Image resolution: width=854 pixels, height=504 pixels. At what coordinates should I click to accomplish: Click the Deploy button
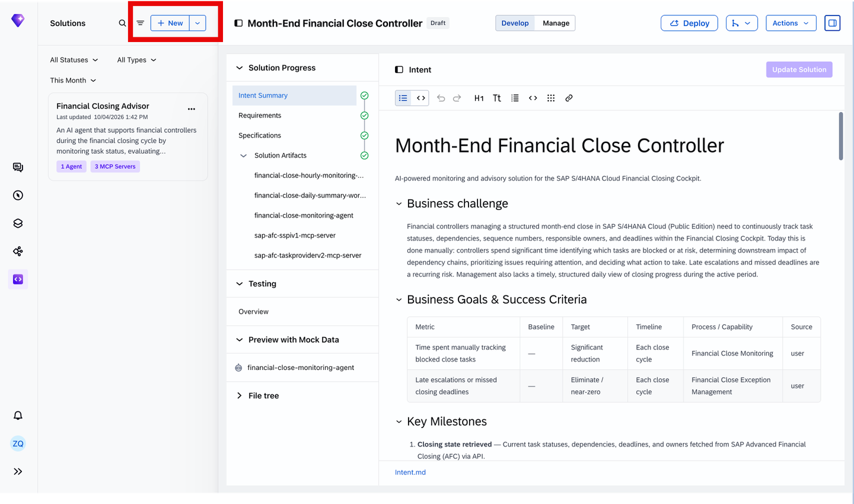689,23
